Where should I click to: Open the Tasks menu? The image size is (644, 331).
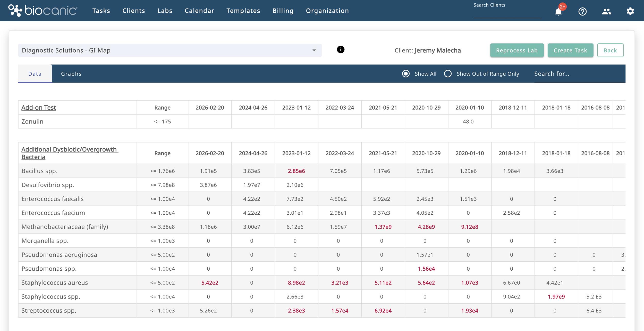101,11
